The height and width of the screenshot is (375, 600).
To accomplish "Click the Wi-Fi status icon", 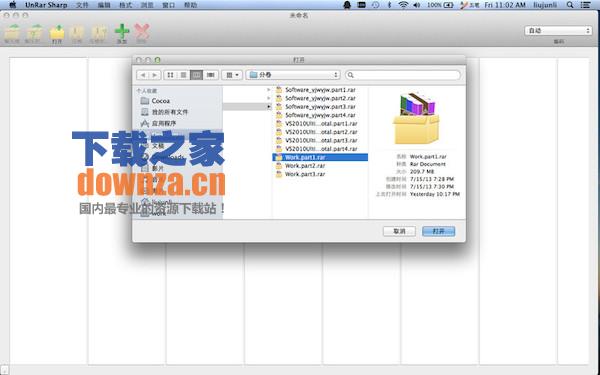I will click(x=403, y=5).
